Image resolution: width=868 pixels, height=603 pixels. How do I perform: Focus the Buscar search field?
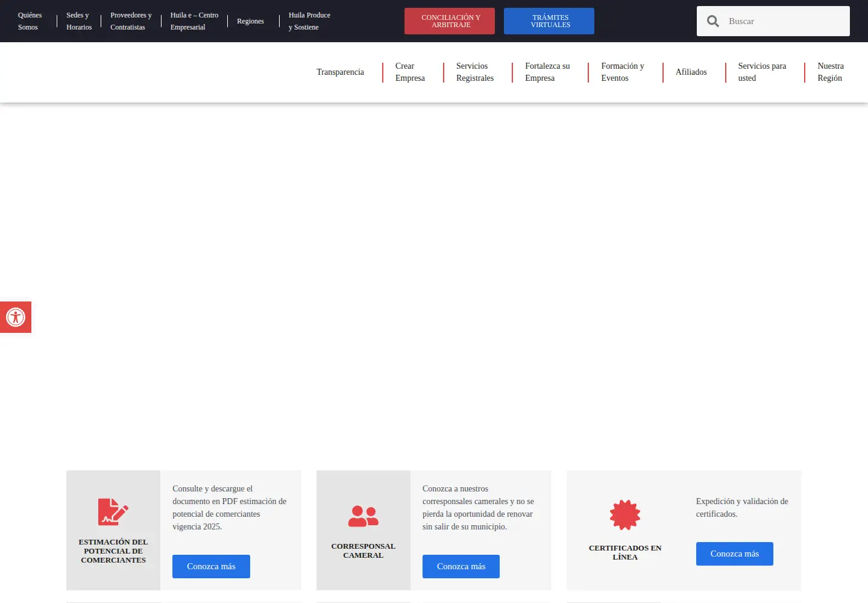coord(785,21)
